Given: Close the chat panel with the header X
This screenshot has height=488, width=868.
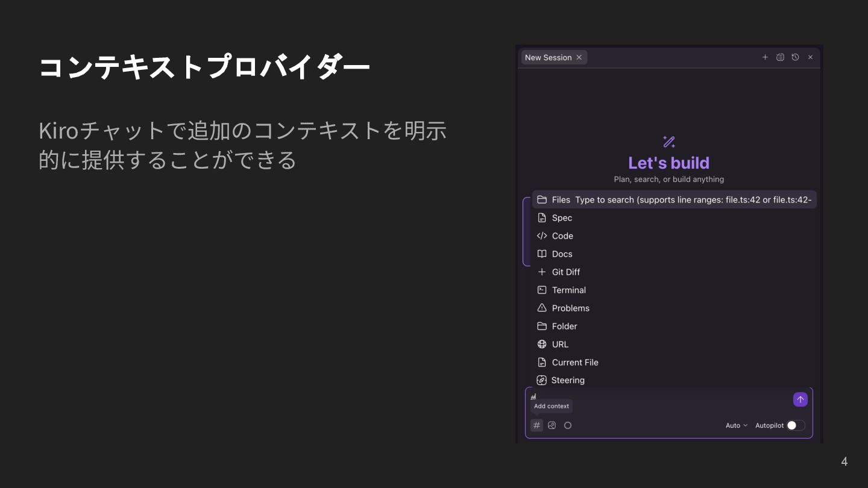Looking at the screenshot, I should pyautogui.click(x=810, y=57).
